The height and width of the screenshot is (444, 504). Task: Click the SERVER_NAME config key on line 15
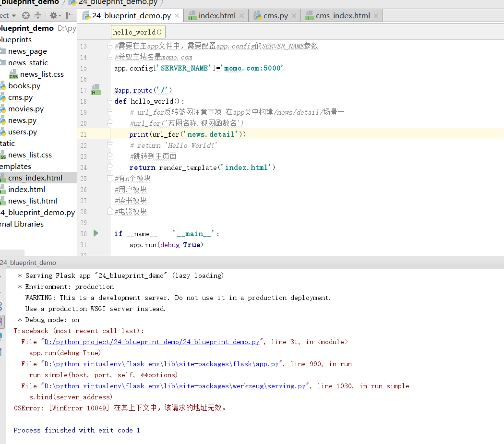tap(184, 68)
